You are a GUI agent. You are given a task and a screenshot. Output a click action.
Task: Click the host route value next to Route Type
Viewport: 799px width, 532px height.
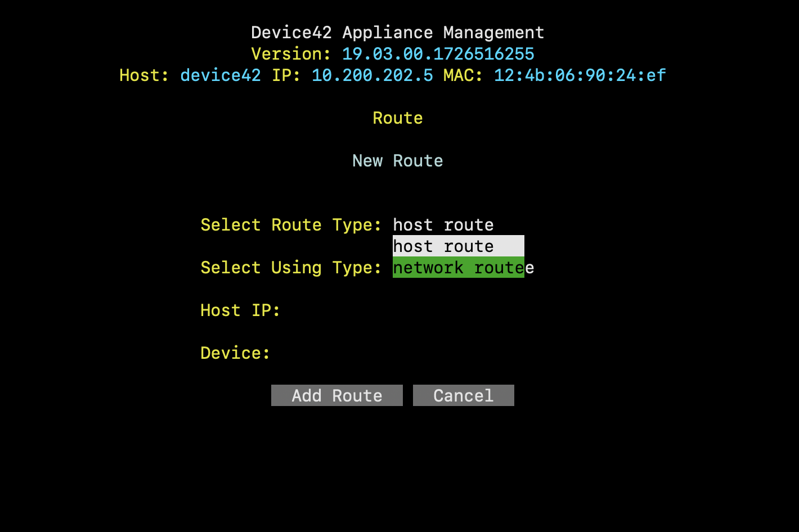click(x=443, y=225)
